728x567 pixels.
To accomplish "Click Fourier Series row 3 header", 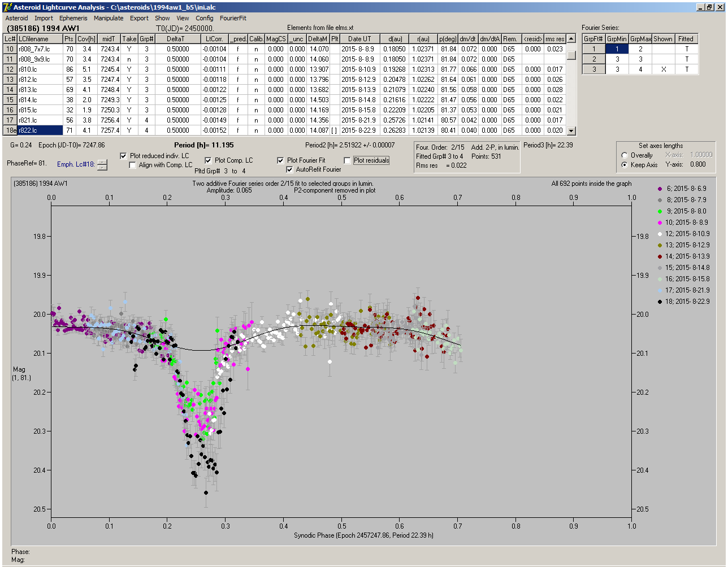I will click(x=593, y=69).
